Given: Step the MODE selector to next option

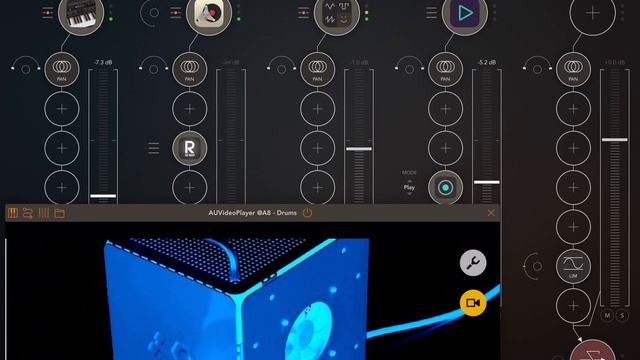Looking at the screenshot, I should tap(409, 194).
